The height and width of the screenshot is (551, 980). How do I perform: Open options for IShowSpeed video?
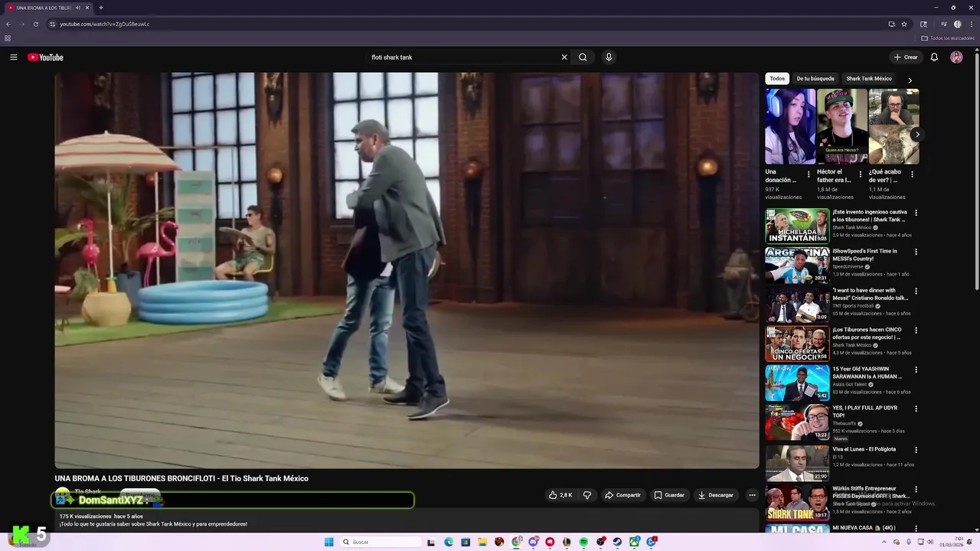point(916,252)
